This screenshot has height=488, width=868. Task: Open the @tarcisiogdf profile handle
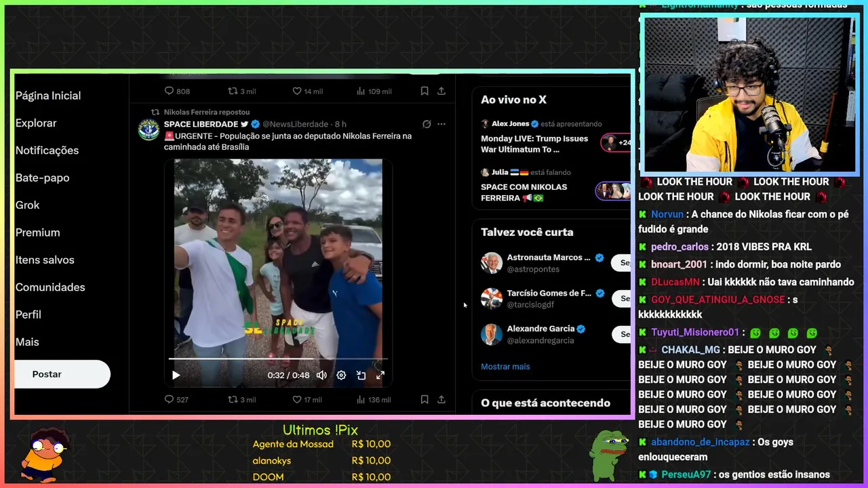point(531,305)
